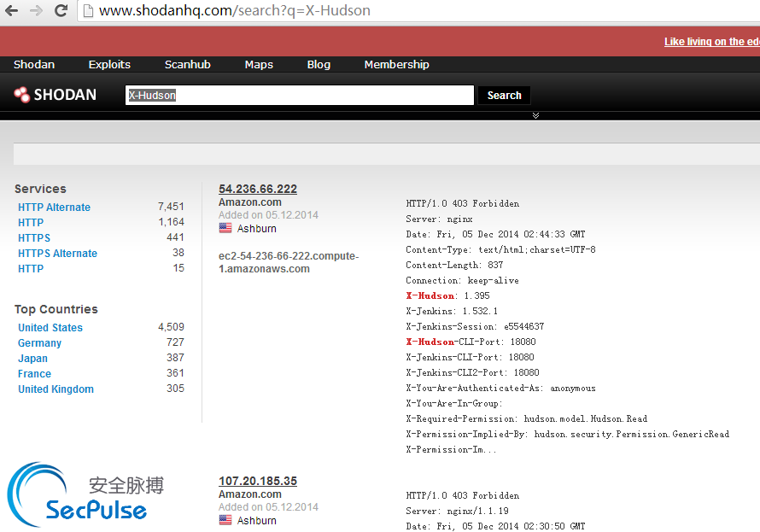Click the 'Server: nginx/1.1.19' line
The width and height of the screenshot is (760, 532).
pos(457,511)
